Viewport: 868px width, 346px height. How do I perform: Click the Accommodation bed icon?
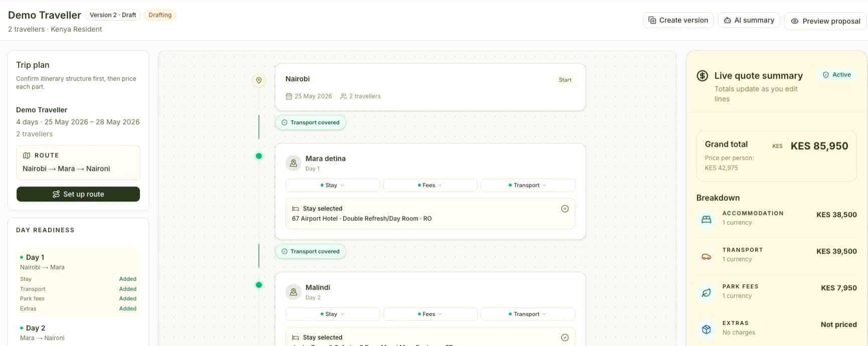pos(706,219)
